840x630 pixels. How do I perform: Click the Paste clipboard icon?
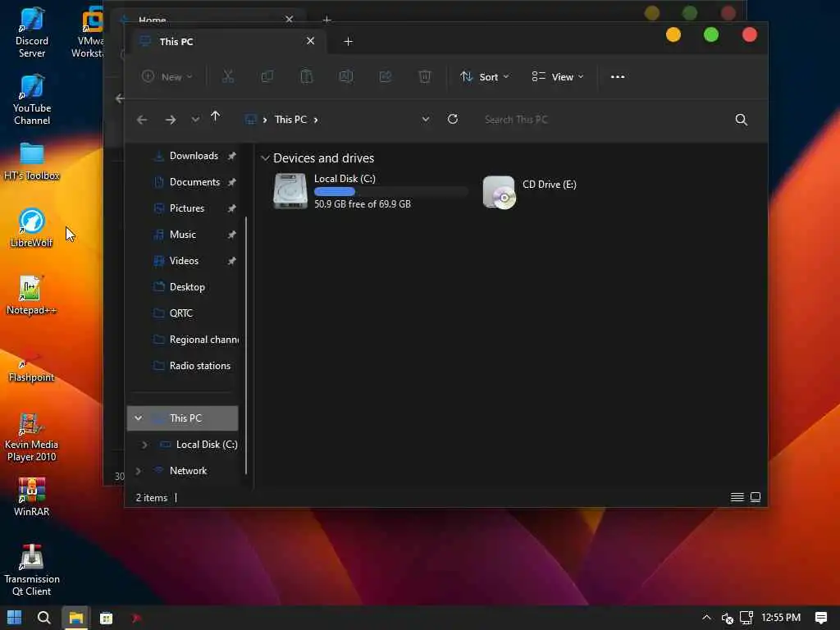coord(307,76)
